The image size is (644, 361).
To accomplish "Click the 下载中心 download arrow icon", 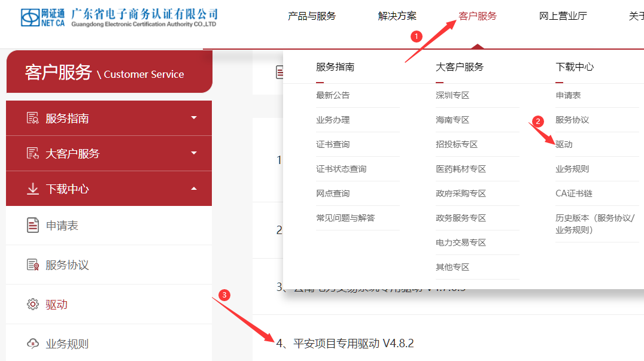I will point(33,189).
